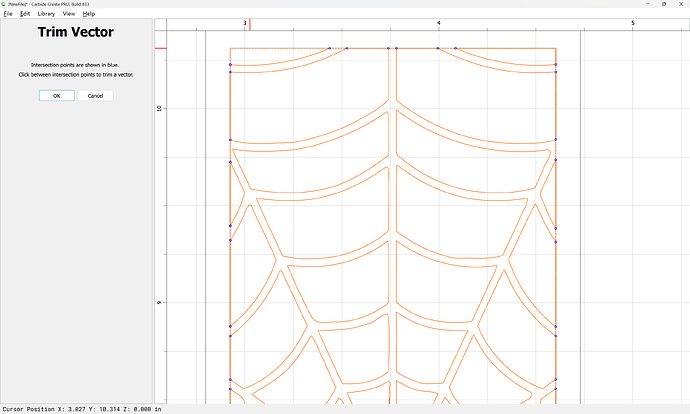Click the 4 mark on horizontal ruler

[x=439, y=22]
